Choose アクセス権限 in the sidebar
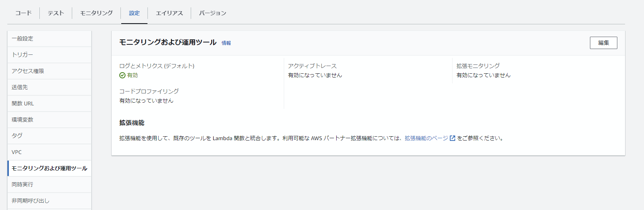 tap(49, 71)
